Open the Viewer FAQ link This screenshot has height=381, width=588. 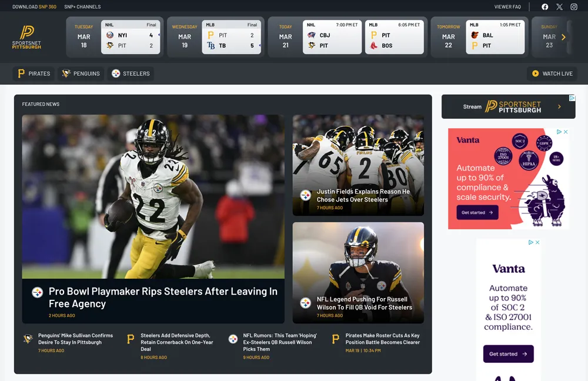[507, 7]
